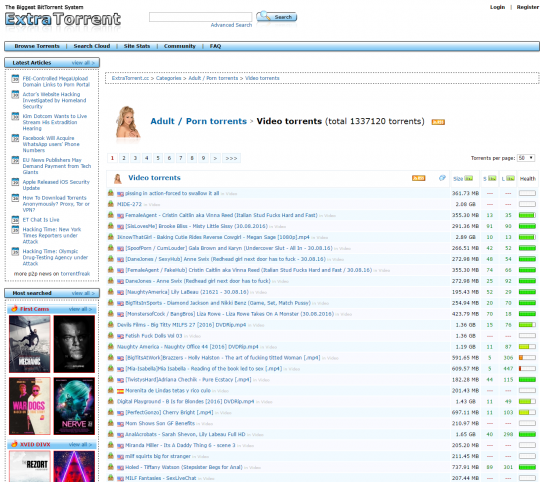Click the calendar icon beside ET Chat Is Live
The image size is (540, 482).
(x=15, y=219)
